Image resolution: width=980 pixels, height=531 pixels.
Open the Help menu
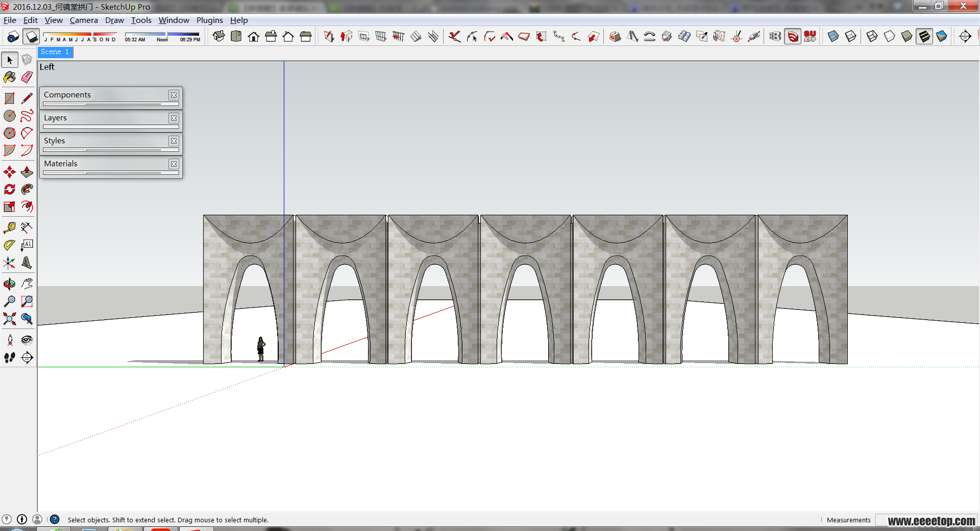coord(239,20)
